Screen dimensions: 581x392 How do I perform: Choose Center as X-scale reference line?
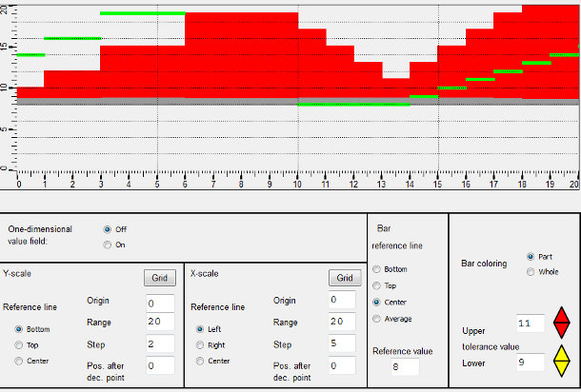click(201, 361)
